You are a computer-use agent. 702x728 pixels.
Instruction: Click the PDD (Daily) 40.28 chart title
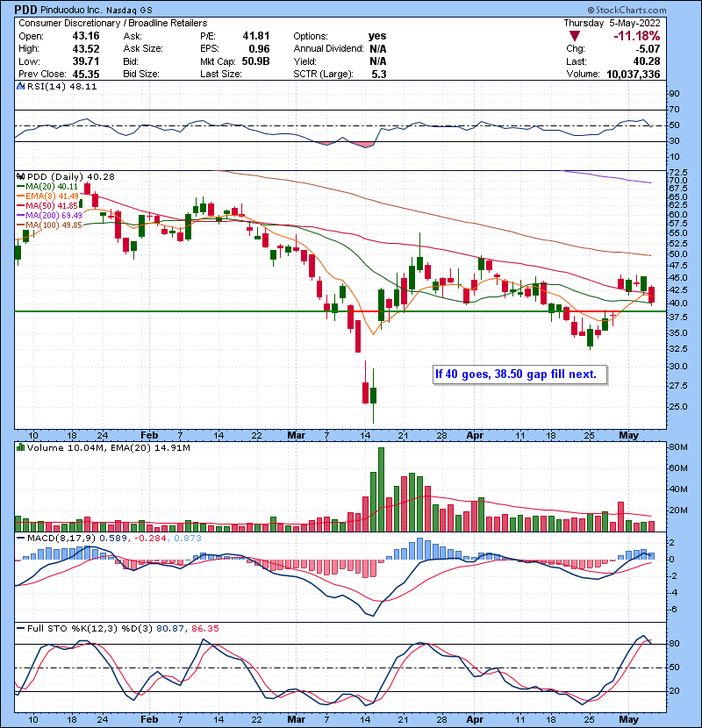pos(70,177)
